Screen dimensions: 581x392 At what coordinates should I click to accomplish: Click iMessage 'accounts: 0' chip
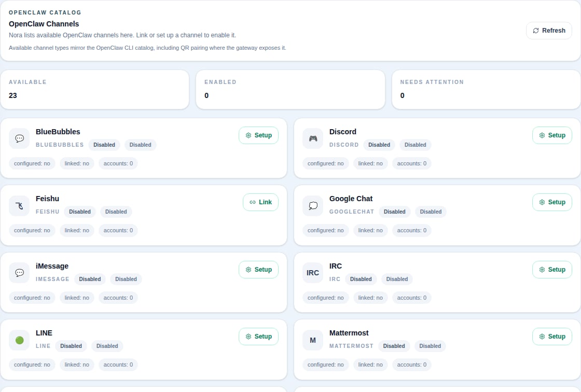(x=118, y=298)
